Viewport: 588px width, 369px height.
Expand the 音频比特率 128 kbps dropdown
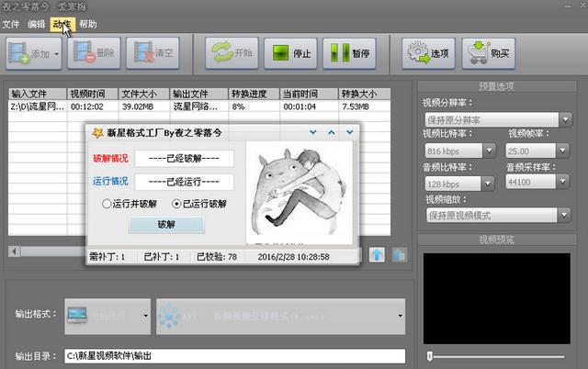[488, 184]
